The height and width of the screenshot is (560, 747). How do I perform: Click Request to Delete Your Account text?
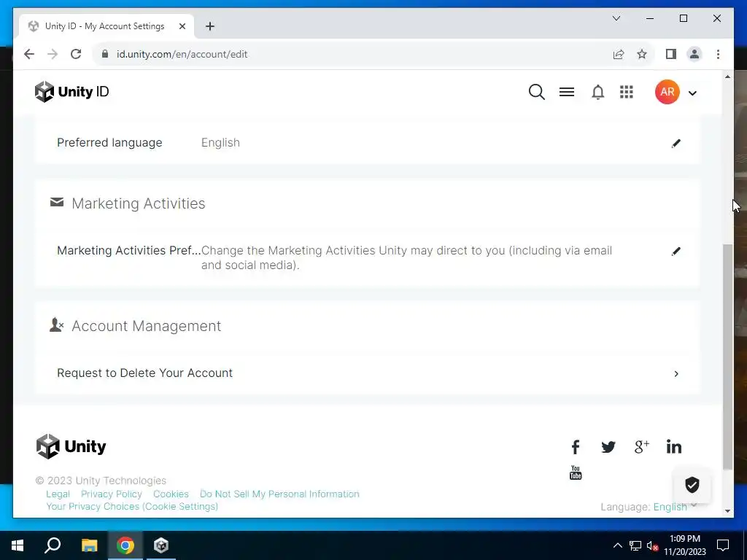coord(145,373)
